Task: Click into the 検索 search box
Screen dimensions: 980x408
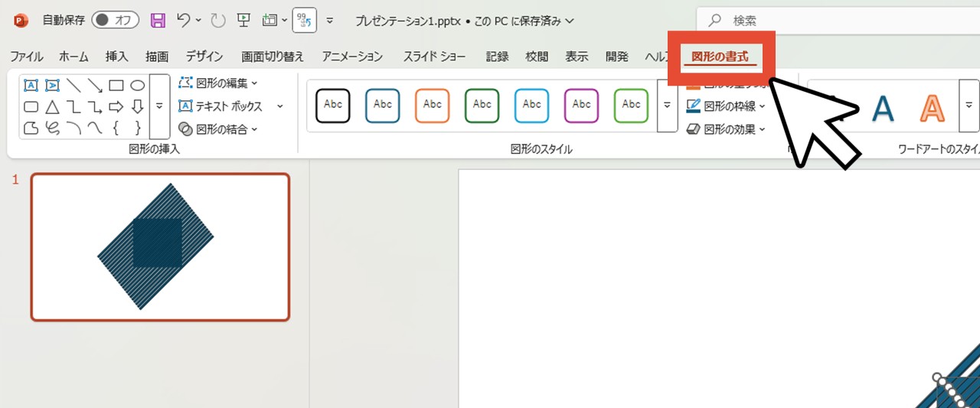Action: [x=838, y=21]
